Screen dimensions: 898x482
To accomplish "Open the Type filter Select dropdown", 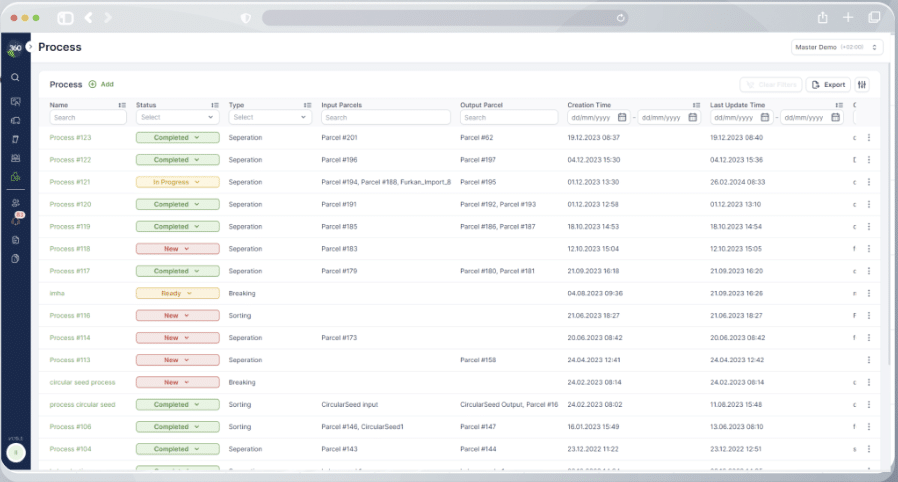I will tap(270, 117).
